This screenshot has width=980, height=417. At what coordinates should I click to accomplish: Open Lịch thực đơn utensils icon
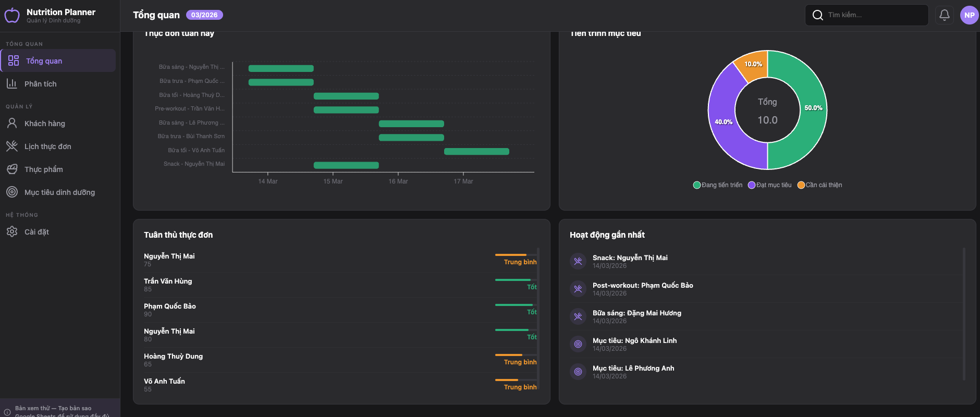12,146
